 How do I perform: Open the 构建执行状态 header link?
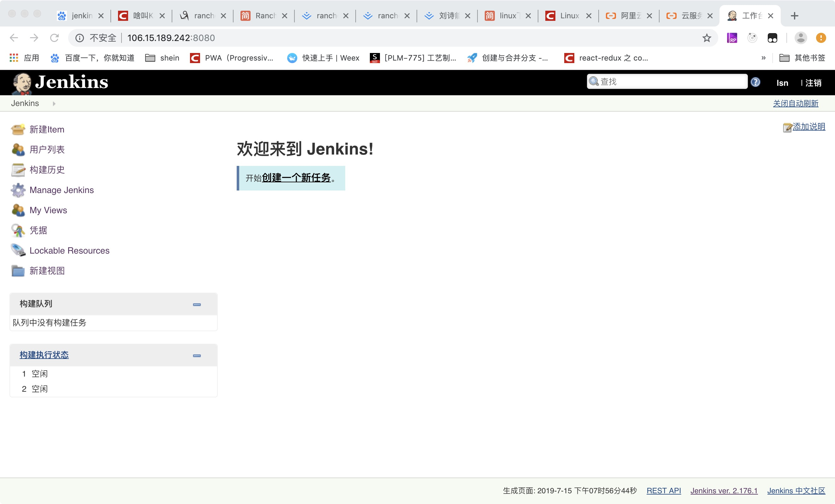(44, 355)
